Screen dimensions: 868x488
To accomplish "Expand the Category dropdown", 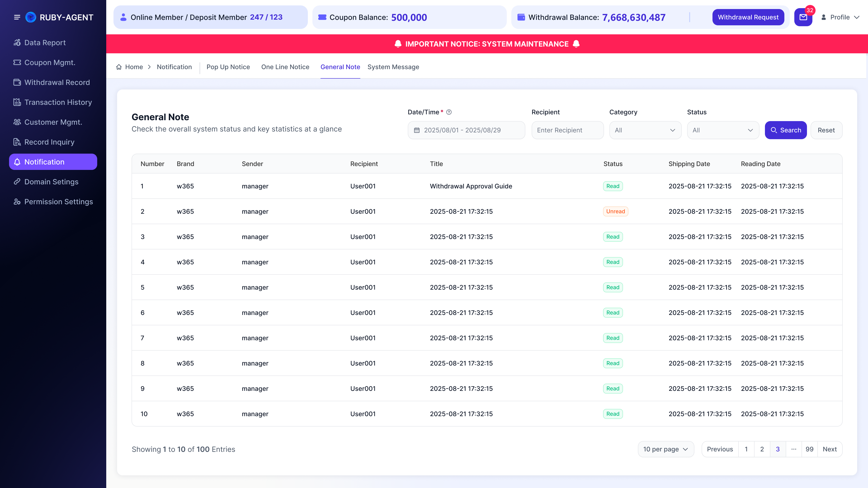I will 645,130.
